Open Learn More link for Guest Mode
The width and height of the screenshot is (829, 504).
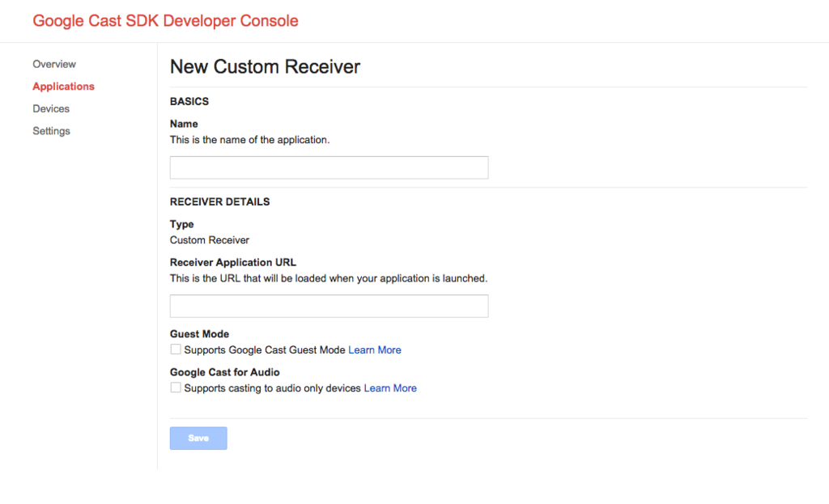coord(374,349)
